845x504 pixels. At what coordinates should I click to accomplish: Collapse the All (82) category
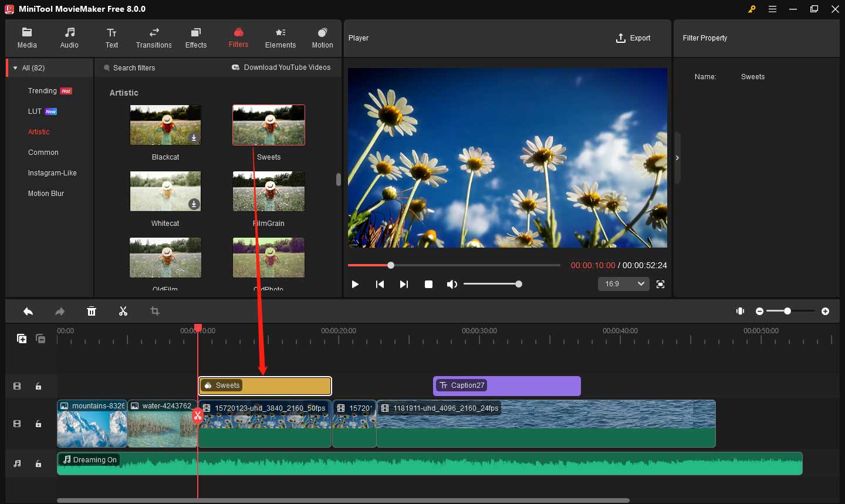(x=15, y=68)
